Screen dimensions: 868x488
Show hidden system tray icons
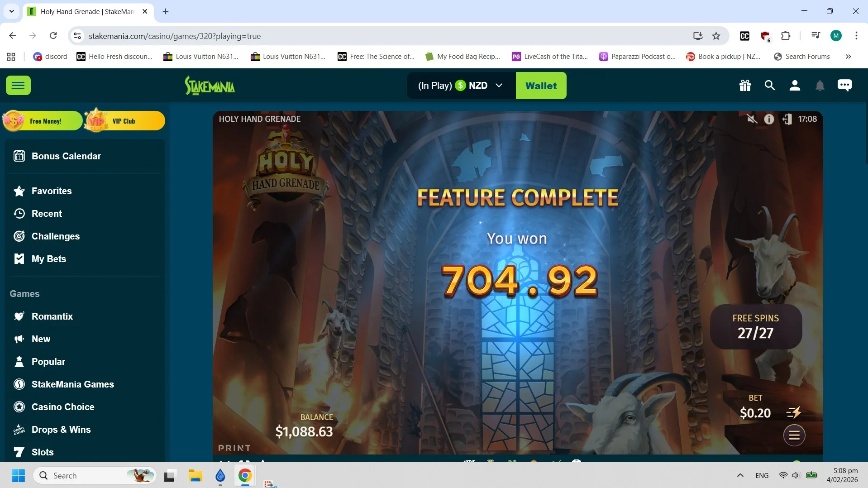[x=740, y=475]
